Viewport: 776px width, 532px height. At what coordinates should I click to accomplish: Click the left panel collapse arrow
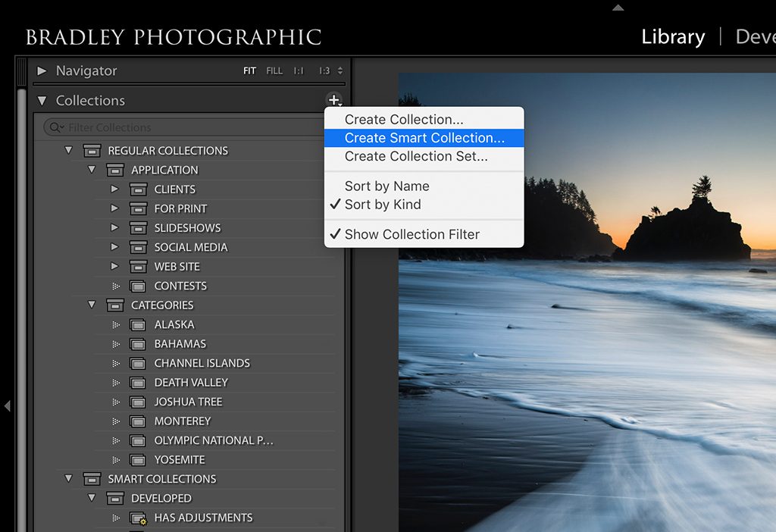8,406
